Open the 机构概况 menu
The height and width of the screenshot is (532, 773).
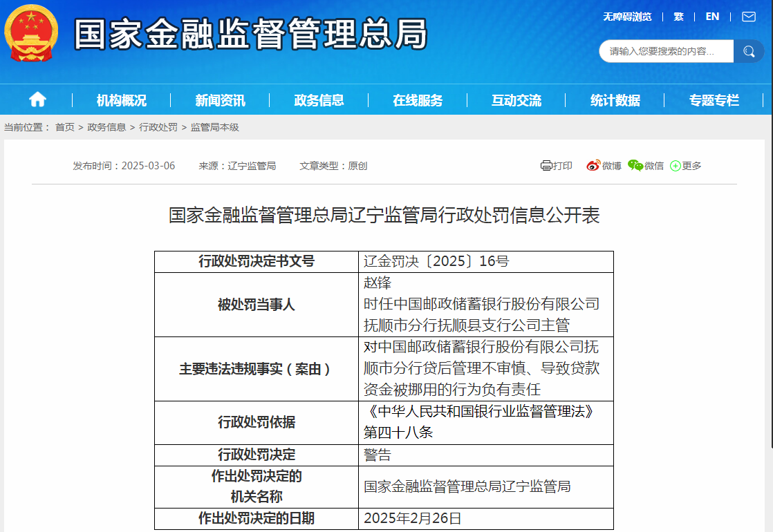pos(121,100)
